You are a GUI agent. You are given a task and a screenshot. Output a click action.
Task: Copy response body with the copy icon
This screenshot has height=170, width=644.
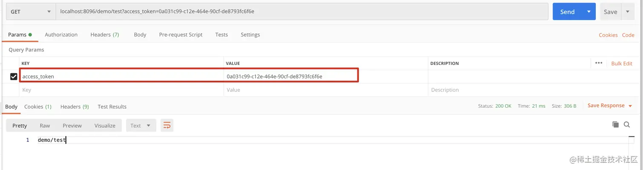[x=615, y=124]
